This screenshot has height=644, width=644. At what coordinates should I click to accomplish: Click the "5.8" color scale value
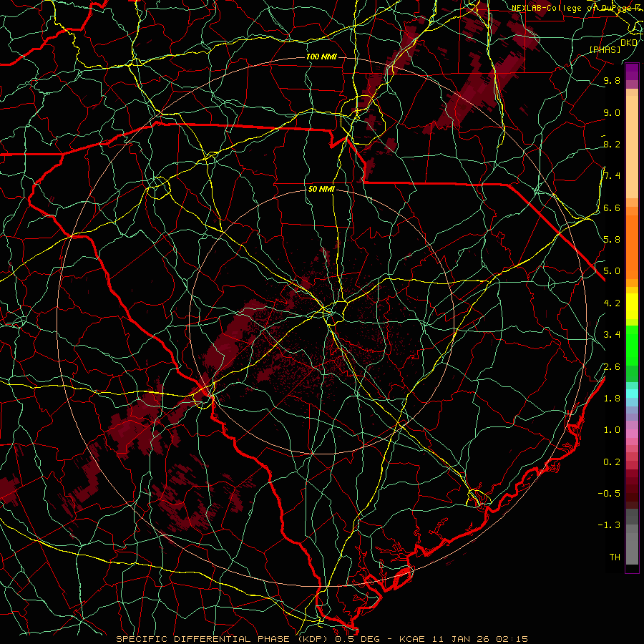[x=612, y=240]
